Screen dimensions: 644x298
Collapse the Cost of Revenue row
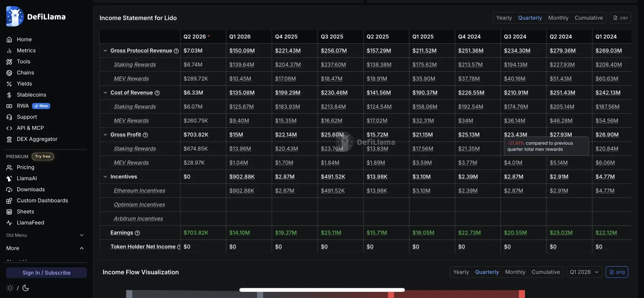point(105,93)
